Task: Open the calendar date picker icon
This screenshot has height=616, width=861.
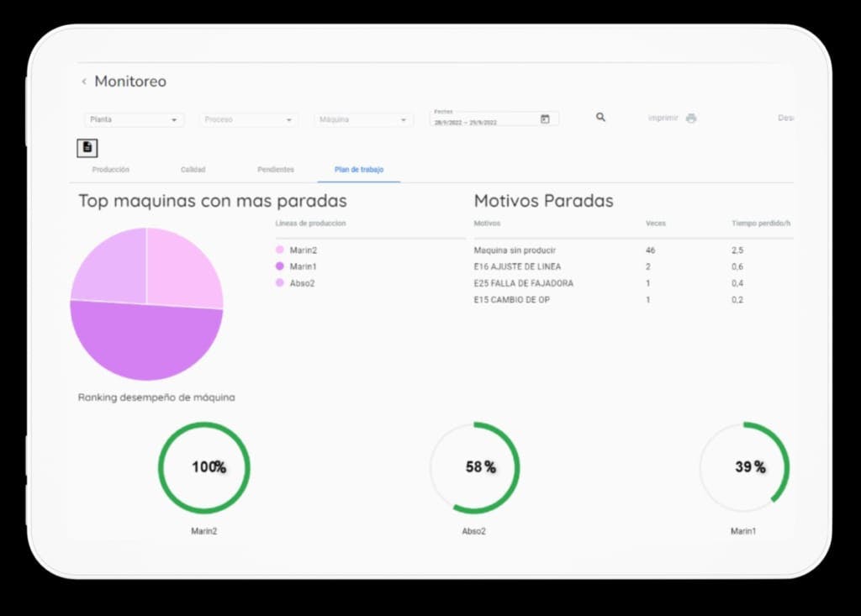Action: point(545,119)
